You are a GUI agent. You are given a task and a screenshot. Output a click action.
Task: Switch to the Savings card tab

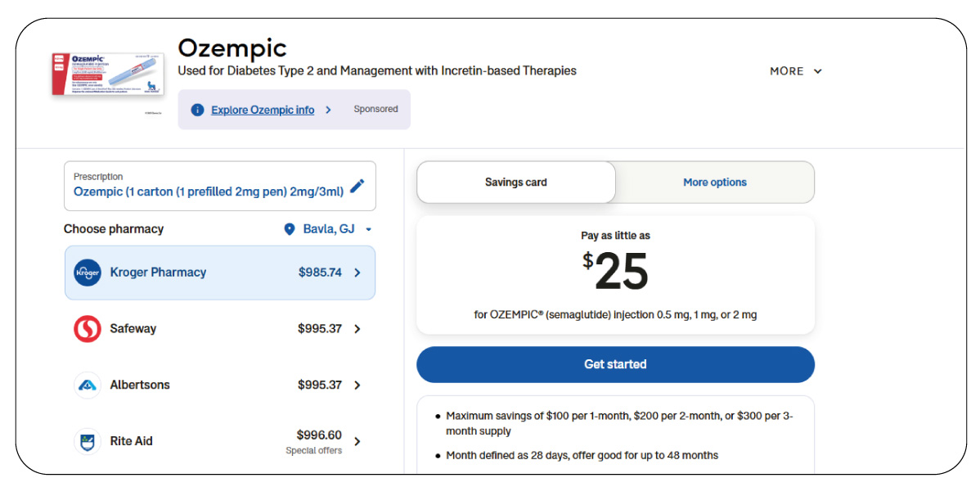[x=515, y=182]
